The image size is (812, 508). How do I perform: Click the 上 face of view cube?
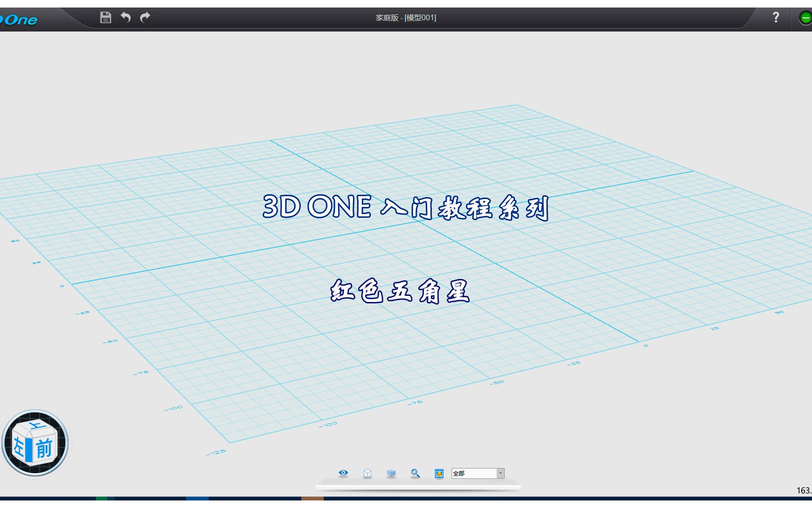(37, 426)
